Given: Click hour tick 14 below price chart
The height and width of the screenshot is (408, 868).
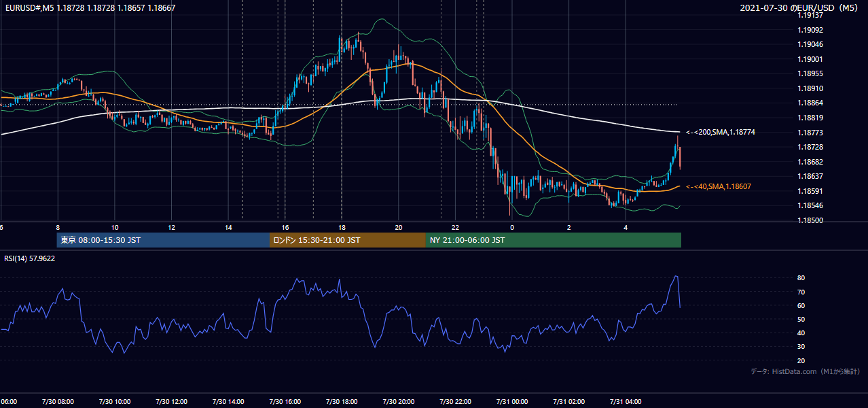Looking at the screenshot, I should point(228,227).
